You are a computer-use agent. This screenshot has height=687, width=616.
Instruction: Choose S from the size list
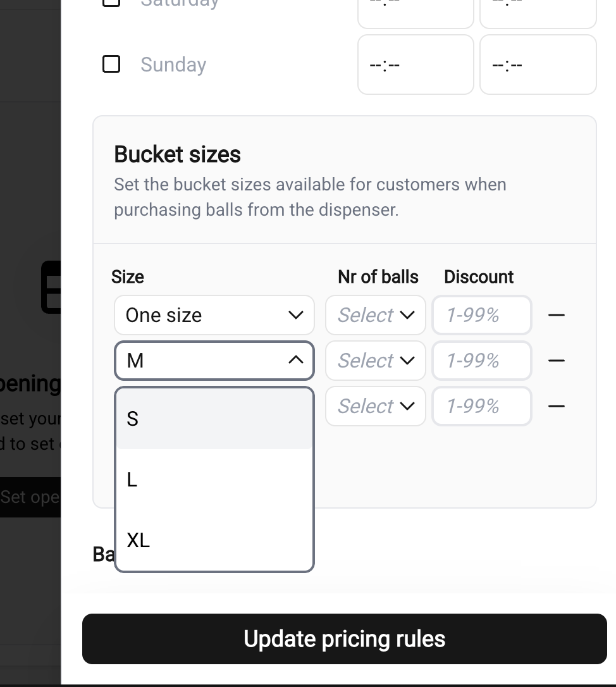point(214,419)
